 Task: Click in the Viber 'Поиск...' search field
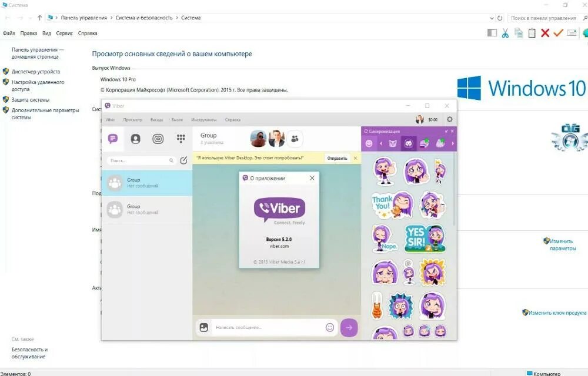141,160
